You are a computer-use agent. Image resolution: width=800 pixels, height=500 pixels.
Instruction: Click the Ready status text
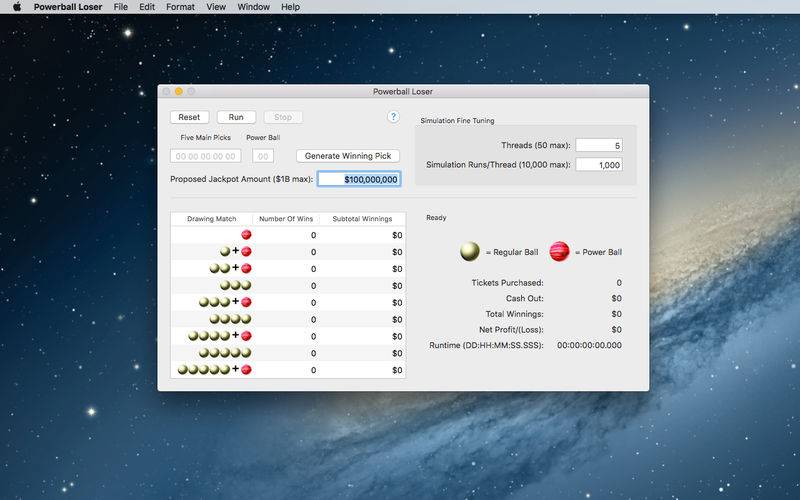point(436,217)
